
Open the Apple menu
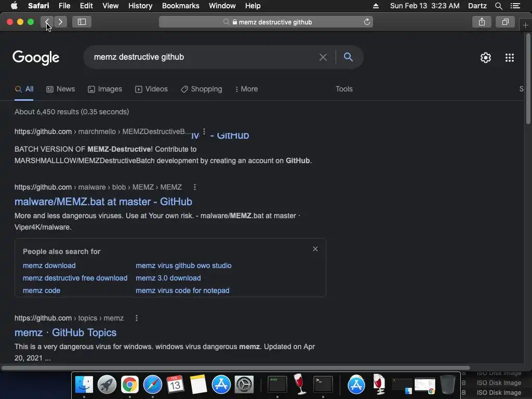14,6
